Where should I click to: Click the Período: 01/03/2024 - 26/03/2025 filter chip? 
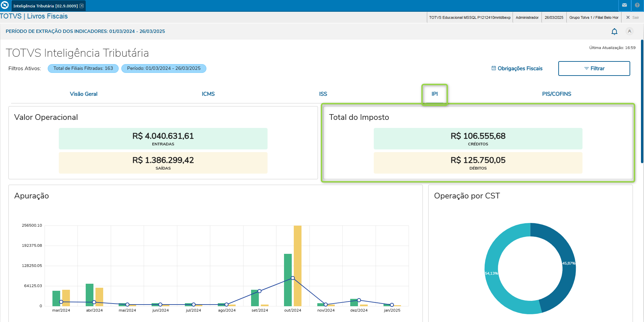coord(164,68)
